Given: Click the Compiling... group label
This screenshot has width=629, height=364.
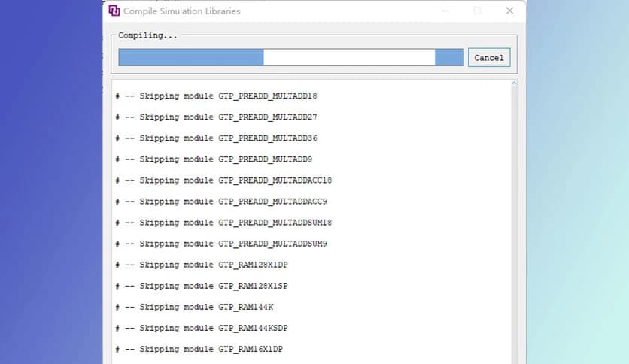Looking at the screenshot, I should click(x=147, y=35).
